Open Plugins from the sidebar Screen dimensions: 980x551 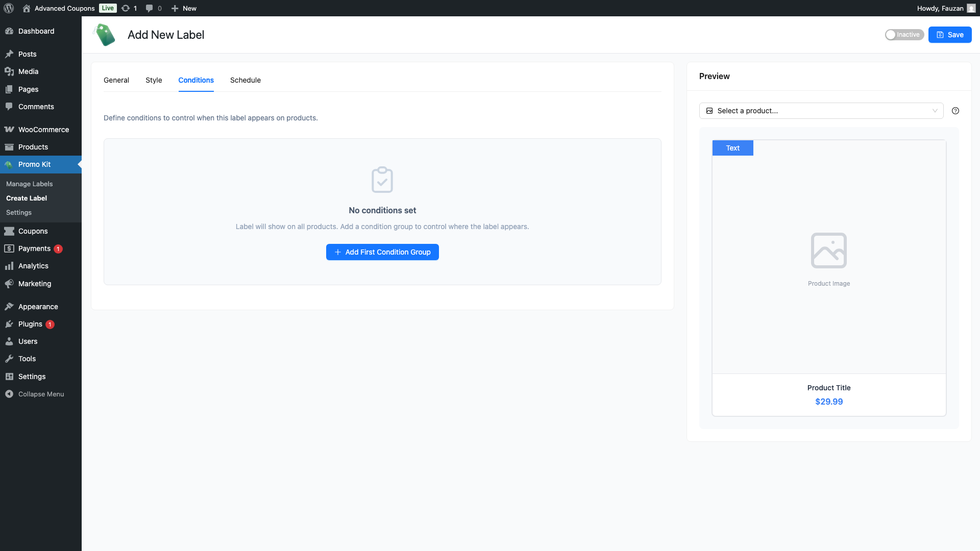(x=30, y=324)
